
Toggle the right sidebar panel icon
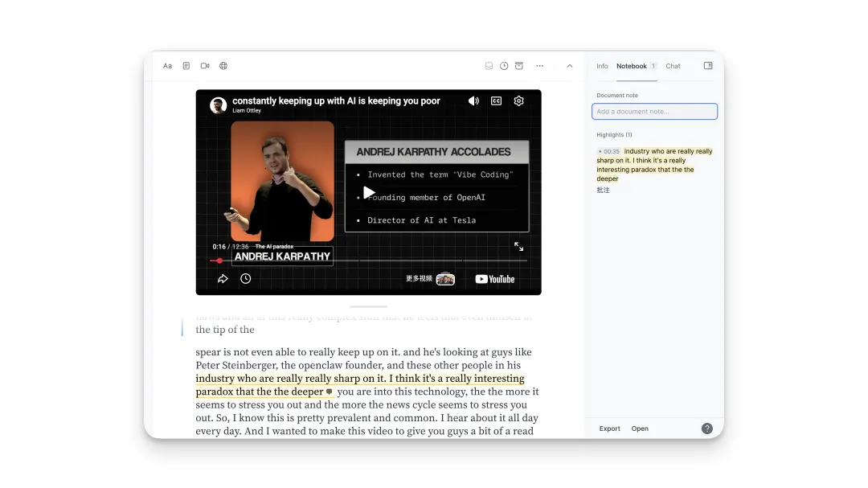click(708, 66)
